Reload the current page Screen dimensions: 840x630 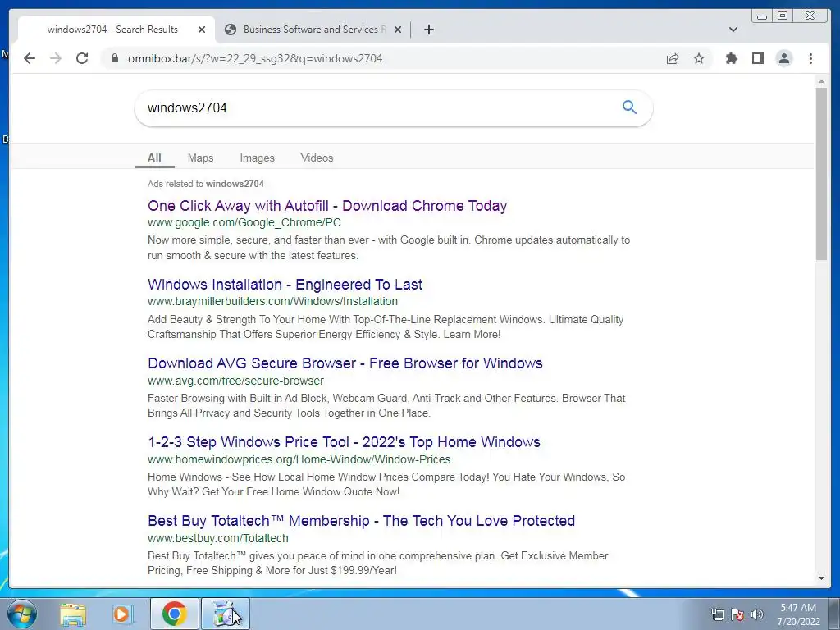82,58
